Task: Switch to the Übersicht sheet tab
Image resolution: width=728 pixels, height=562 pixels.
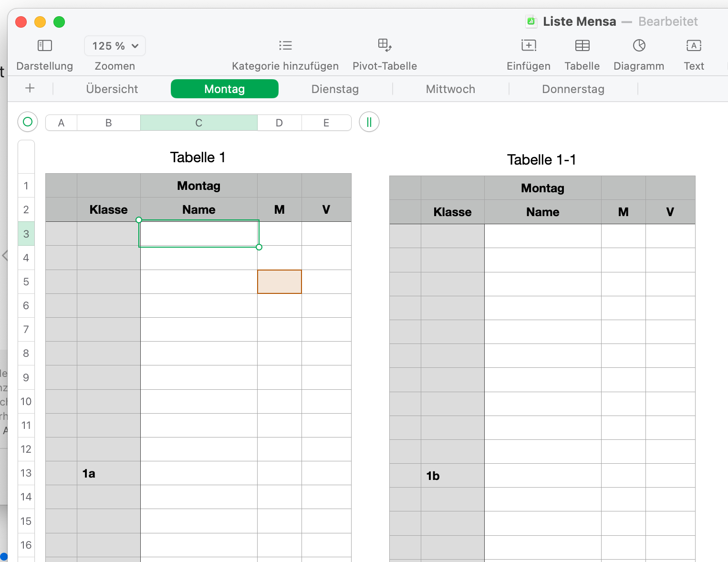Action: click(x=112, y=89)
